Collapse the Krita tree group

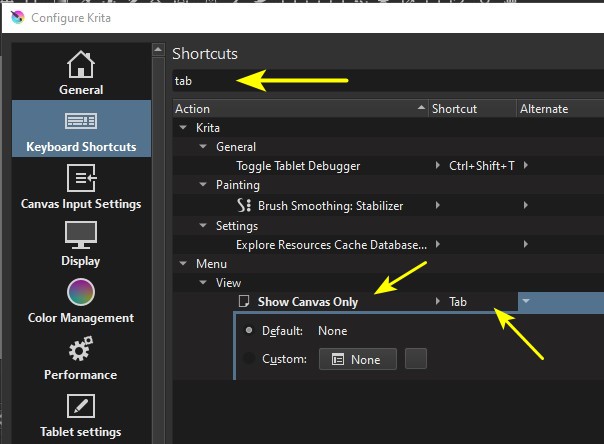point(183,127)
